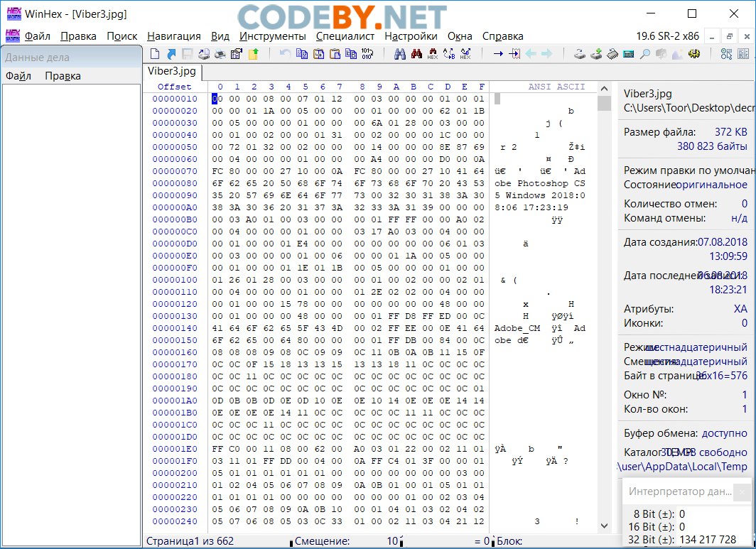Screen dimensions: 756x549
Task: Click the Offset column header
Action: point(175,87)
